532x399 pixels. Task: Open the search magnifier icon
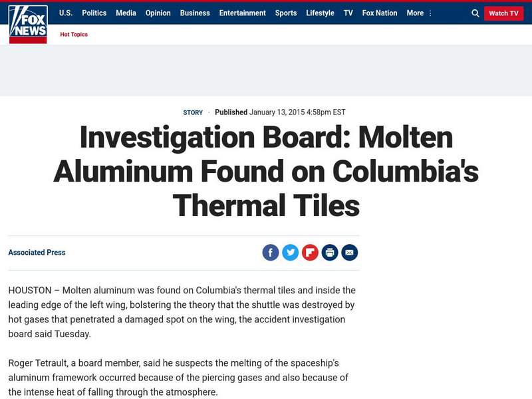pyautogui.click(x=475, y=13)
